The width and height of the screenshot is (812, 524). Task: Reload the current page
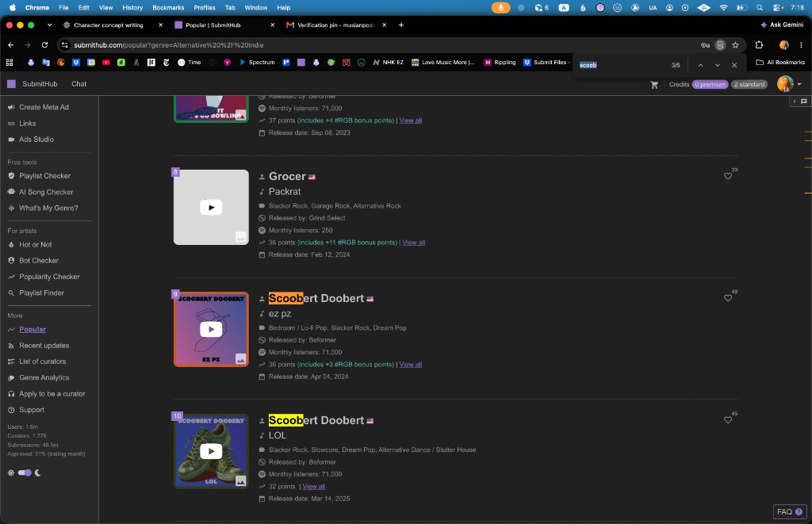tap(44, 45)
